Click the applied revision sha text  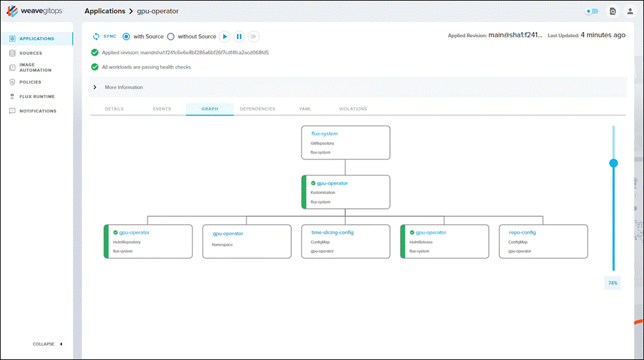coord(185,53)
